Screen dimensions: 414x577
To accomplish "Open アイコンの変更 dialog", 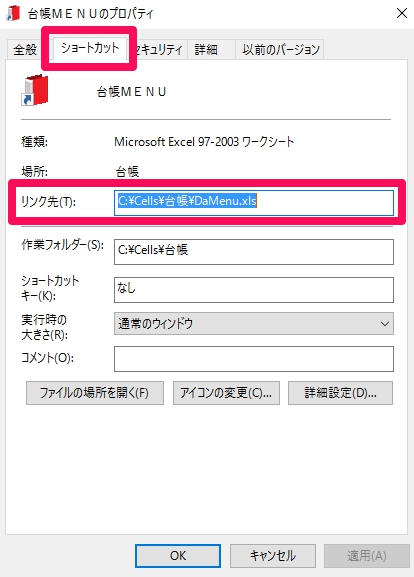I will click(226, 393).
